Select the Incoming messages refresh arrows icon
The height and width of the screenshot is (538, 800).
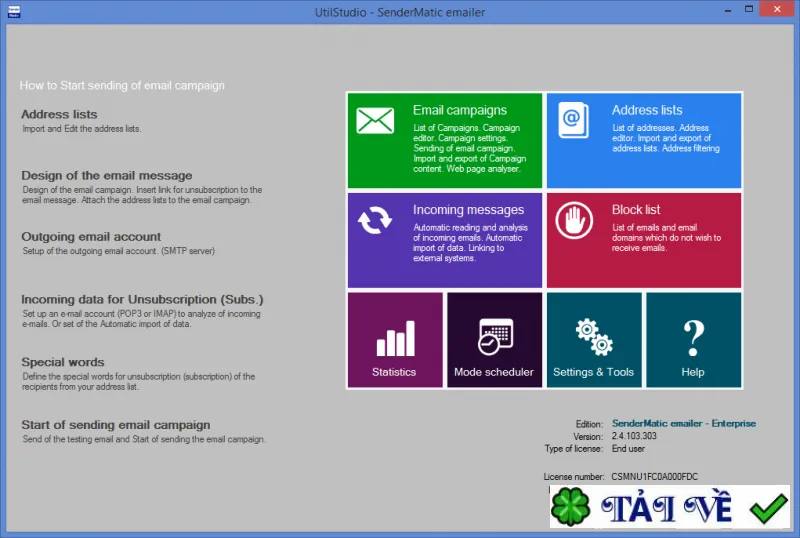pyautogui.click(x=375, y=220)
